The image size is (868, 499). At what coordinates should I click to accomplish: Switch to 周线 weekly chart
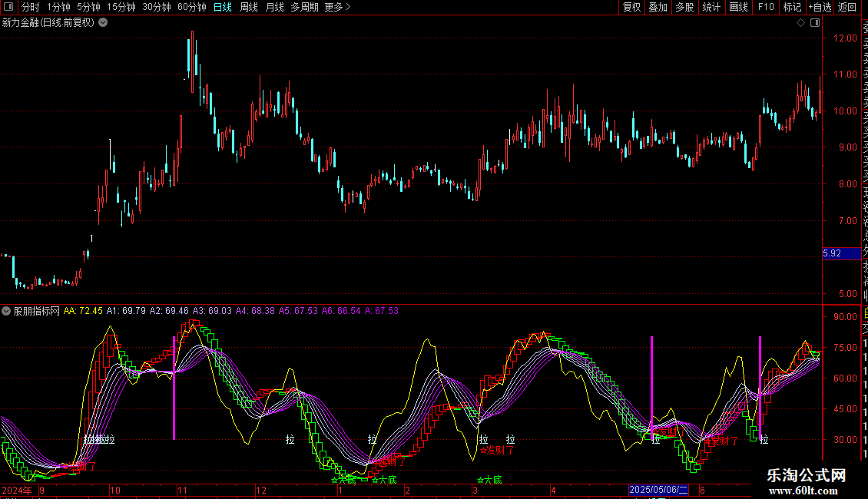248,7
